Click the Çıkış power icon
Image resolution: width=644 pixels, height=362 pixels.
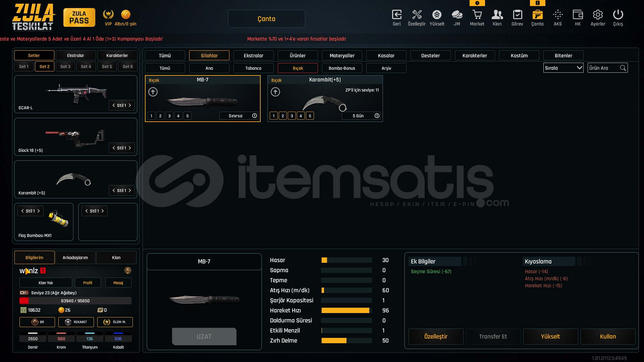(x=618, y=15)
